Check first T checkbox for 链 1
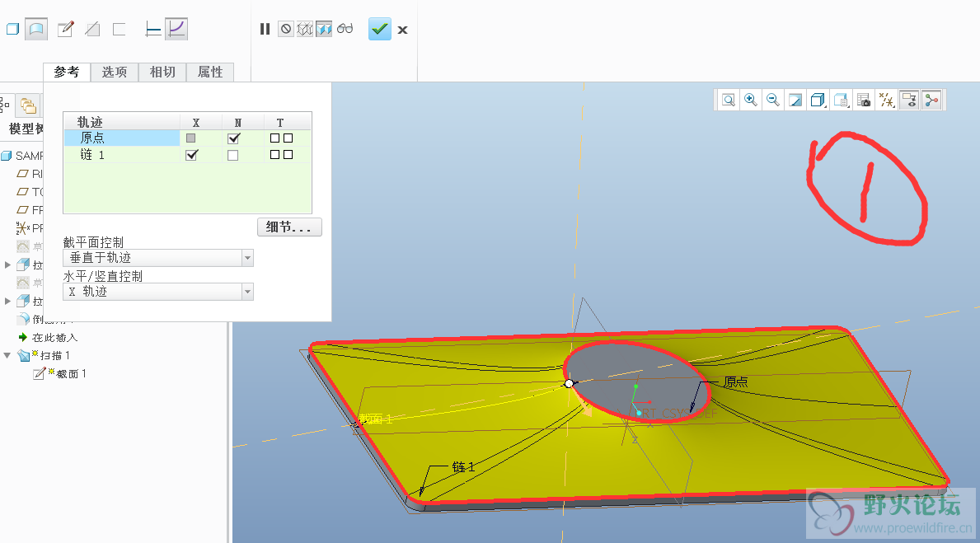The height and width of the screenshot is (543, 980). 275,154
